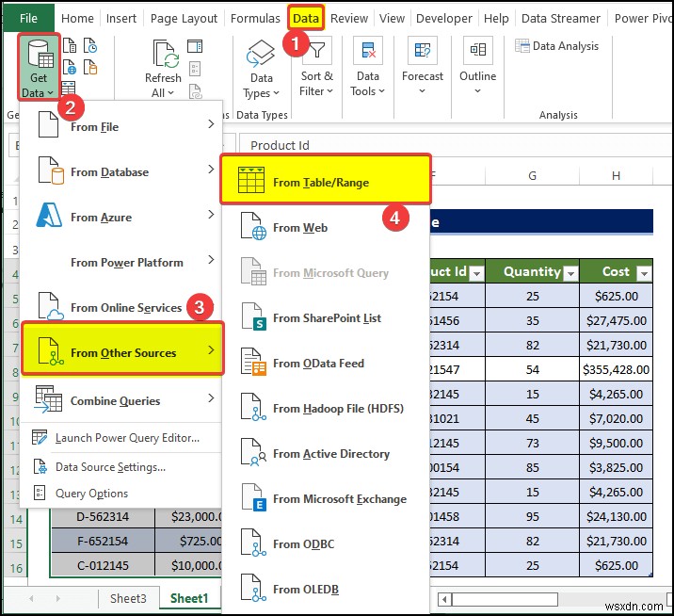Click the From Text/CSV icon
Viewport: 674px width, 616px height.
pos(70,45)
